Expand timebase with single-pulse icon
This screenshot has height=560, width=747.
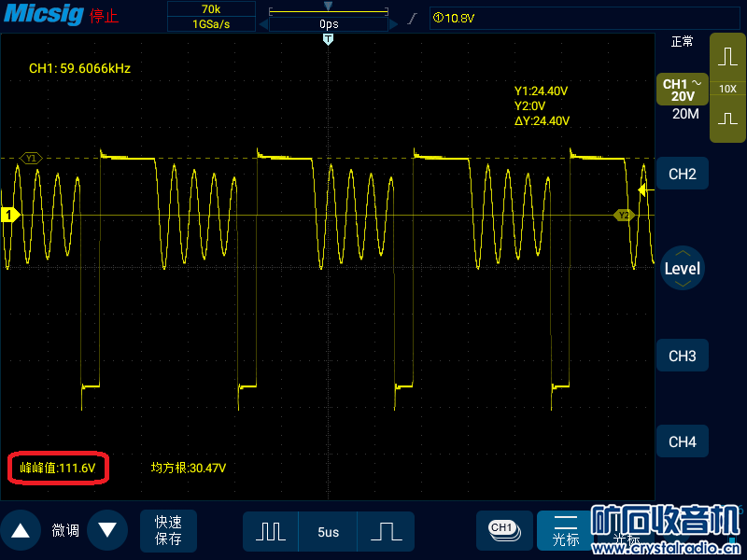coord(387,531)
